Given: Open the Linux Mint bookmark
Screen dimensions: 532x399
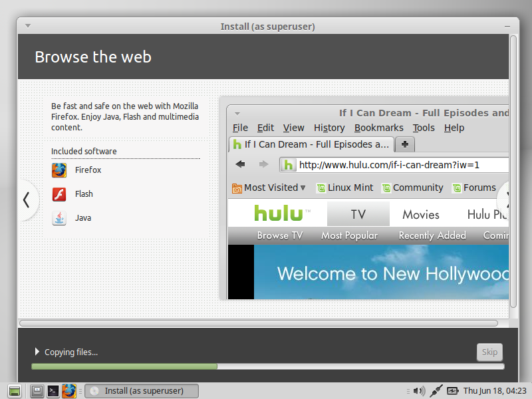Looking at the screenshot, I should (345, 188).
